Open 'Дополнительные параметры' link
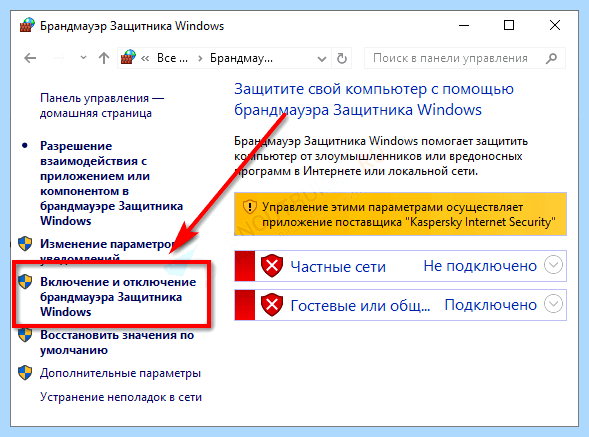589x437 pixels. coord(120,373)
